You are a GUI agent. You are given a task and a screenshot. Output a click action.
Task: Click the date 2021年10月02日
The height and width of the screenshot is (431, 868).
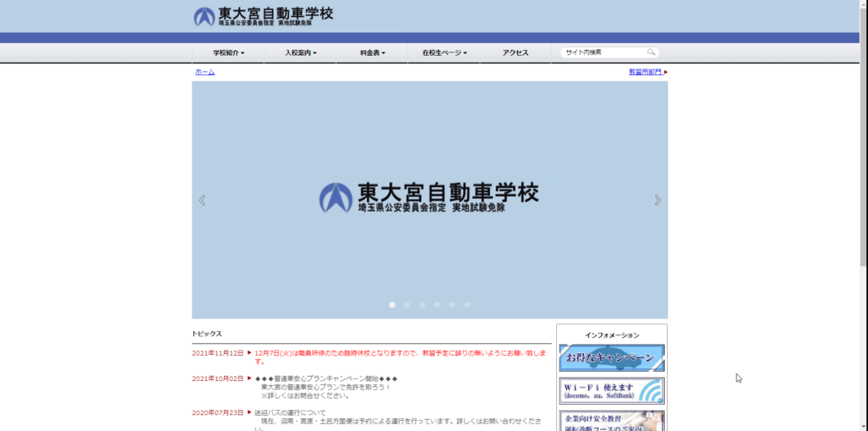[218, 379]
